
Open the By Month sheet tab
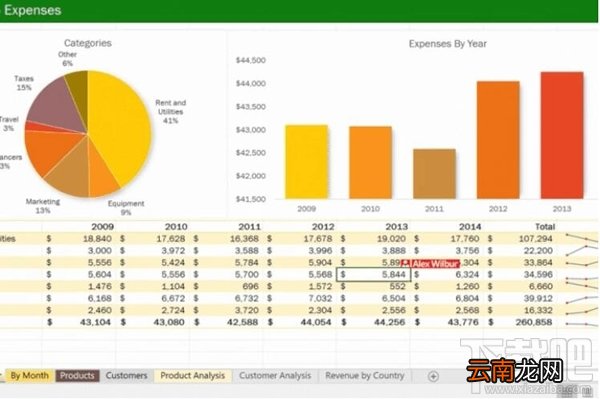point(29,376)
